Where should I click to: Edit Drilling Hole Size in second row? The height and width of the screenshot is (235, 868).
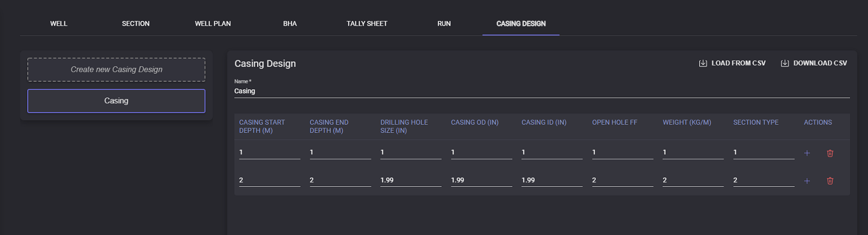coord(410,180)
